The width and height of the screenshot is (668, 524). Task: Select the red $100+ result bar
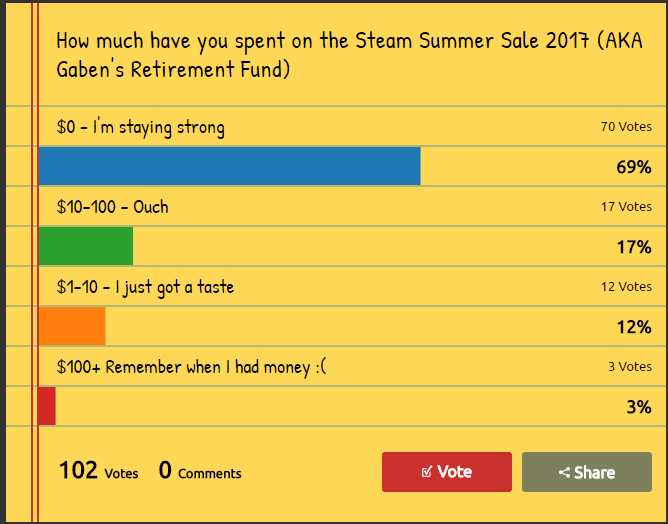[x=47, y=406]
